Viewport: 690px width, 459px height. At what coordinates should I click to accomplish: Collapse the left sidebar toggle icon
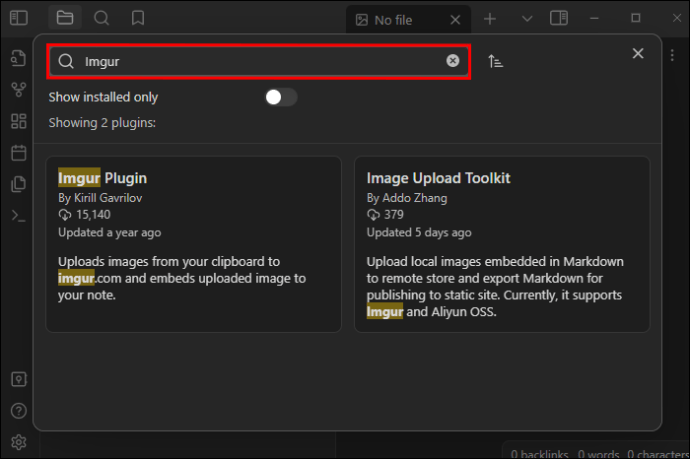click(18, 18)
